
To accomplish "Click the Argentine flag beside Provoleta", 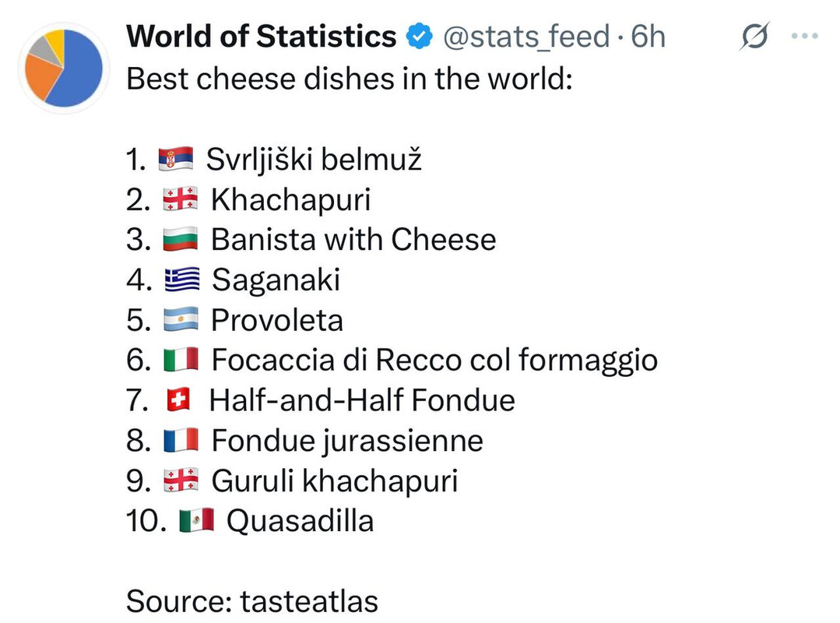I will tap(181, 320).
